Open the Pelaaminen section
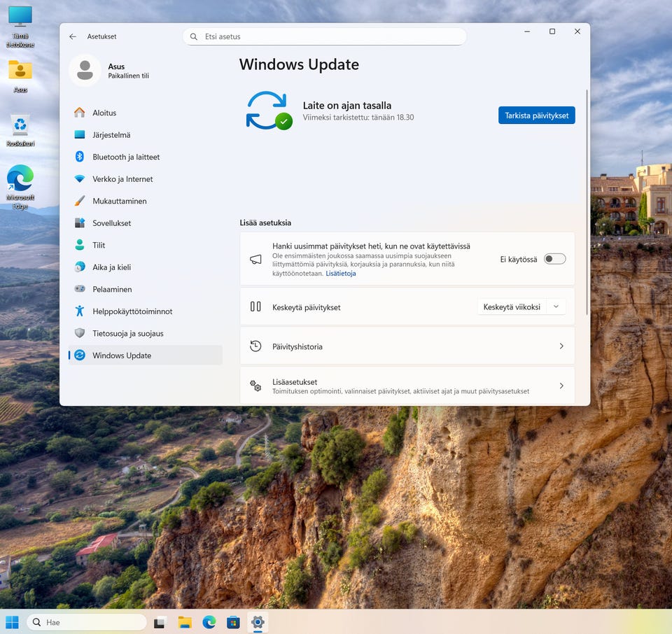Image resolution: width=672 pixels, height=634 pixels. (146, 289)
